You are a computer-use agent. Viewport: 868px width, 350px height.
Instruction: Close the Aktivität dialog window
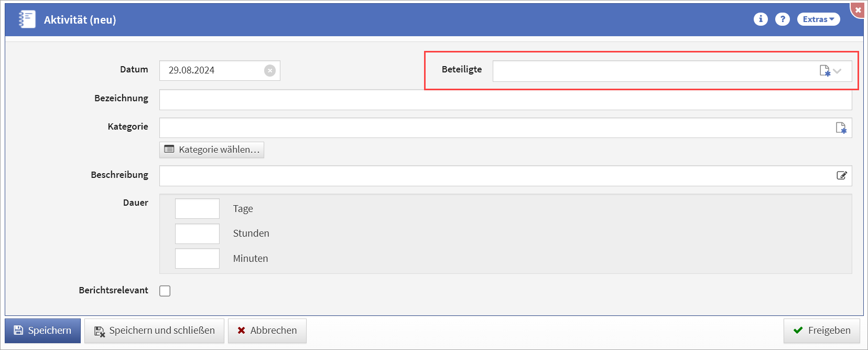[858, 10]
